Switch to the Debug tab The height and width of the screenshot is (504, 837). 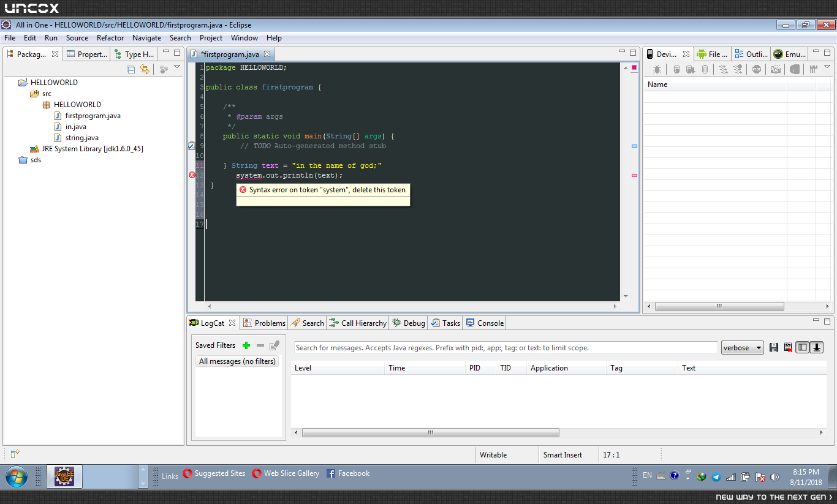point(409,323)
